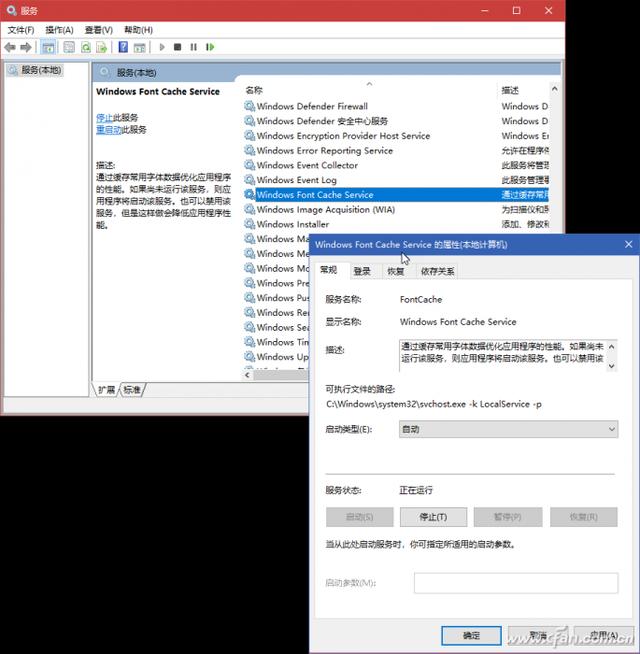Click the gear icon of Windows Defender Firewall
Image resolution: width=640 pixels, height=654 pixels.
click(x=249, y=106)
